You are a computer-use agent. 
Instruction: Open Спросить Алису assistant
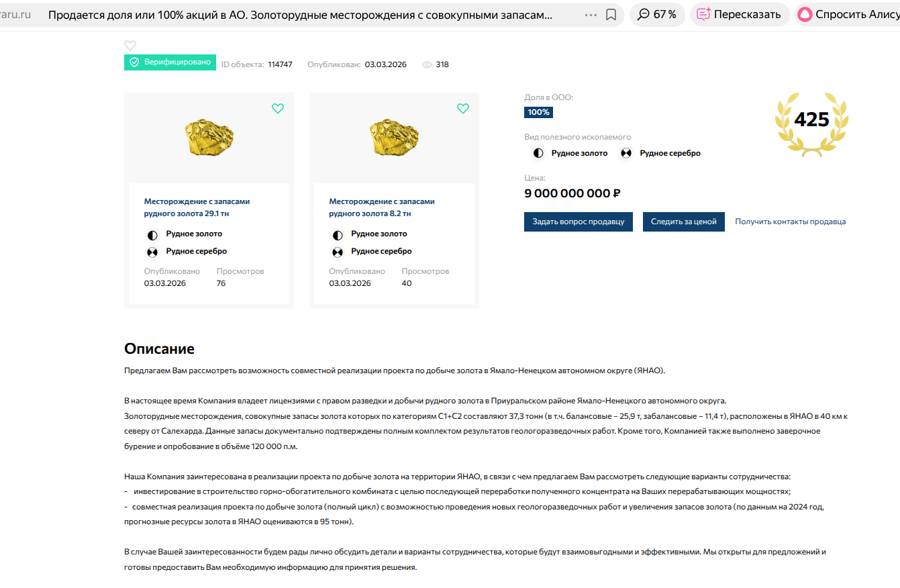click(x=848, y=15)
